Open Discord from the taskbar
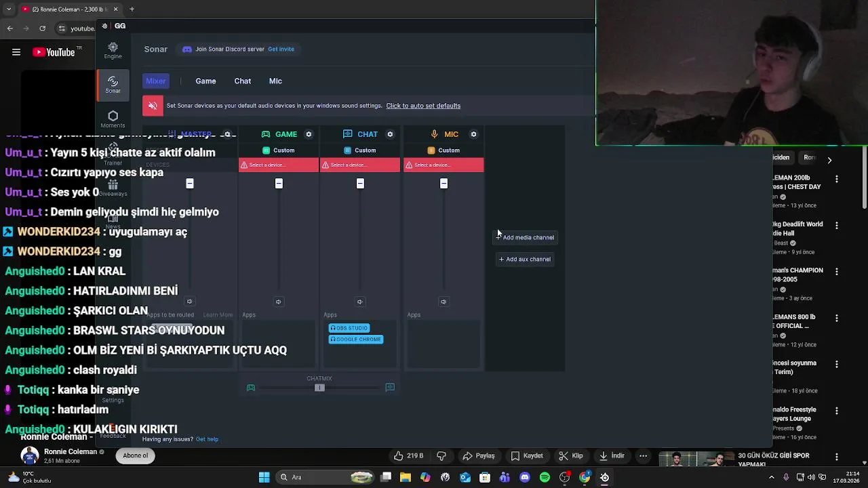Screen dimensions: 868x488 (x=525, y=477)
